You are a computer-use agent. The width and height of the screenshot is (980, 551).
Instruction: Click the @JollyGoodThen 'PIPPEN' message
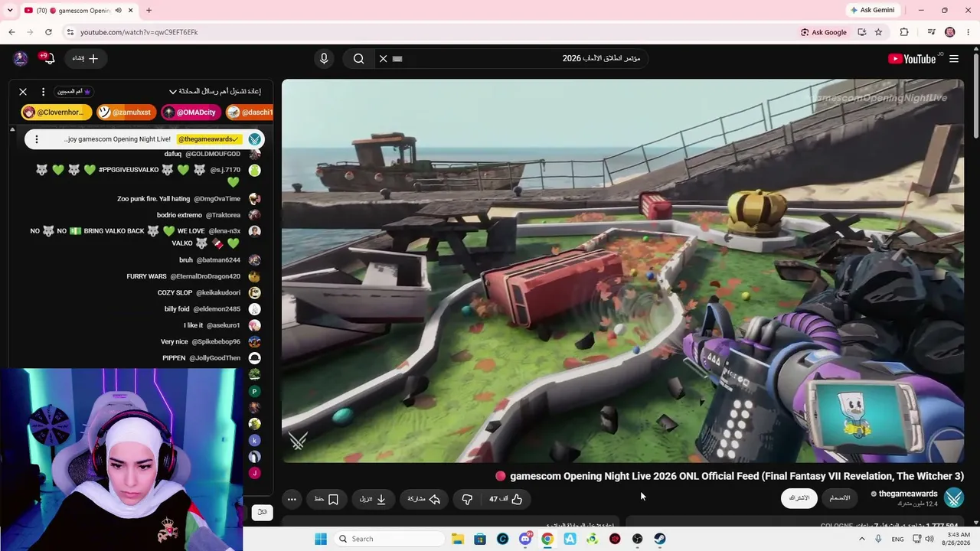(x=174, y=358)
